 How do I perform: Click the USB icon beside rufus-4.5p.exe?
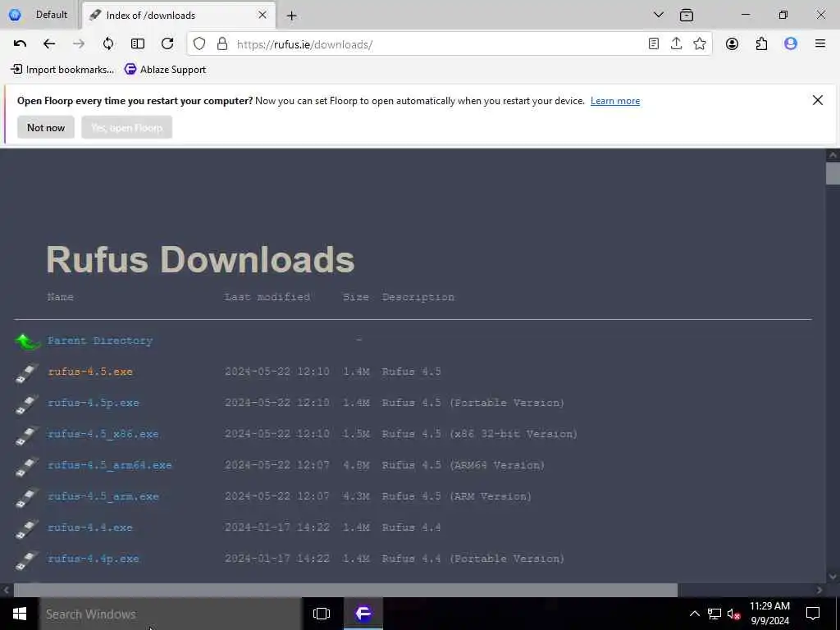click(27, 404)
